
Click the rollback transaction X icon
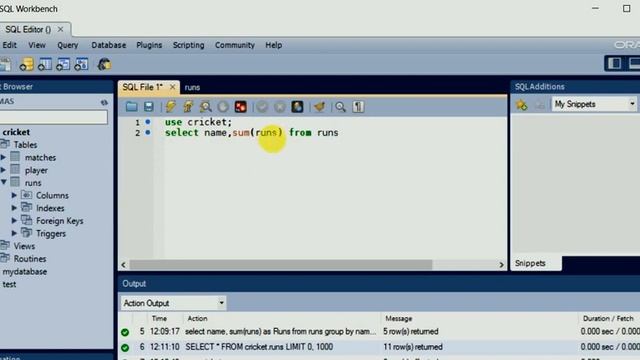[x=280, y=107]
